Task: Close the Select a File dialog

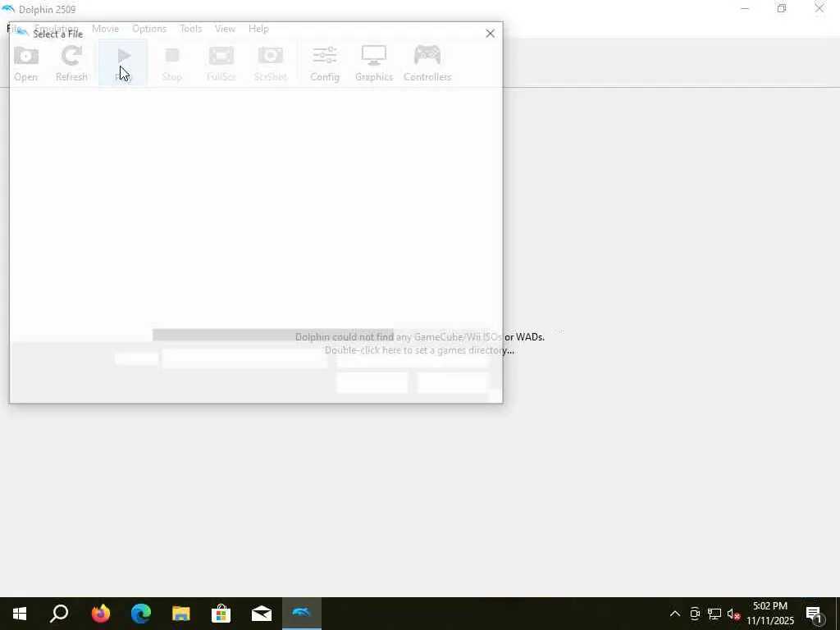Action: [490, 33]
